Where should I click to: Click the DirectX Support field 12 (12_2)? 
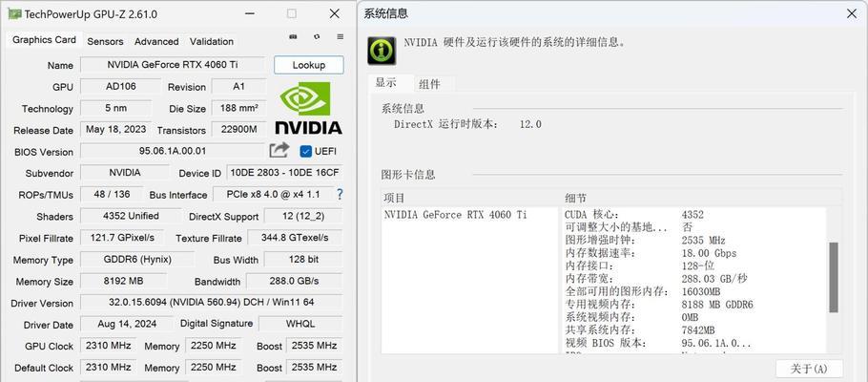(303, 216)
